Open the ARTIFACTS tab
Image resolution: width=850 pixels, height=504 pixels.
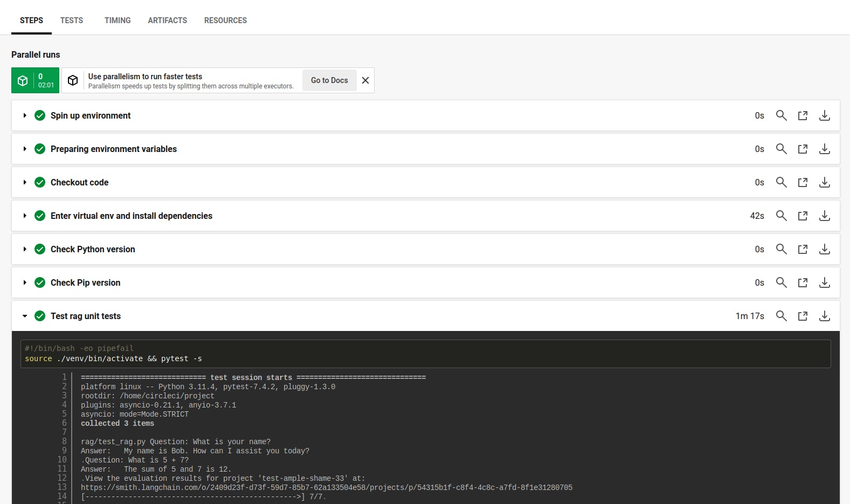pos(167,20)
